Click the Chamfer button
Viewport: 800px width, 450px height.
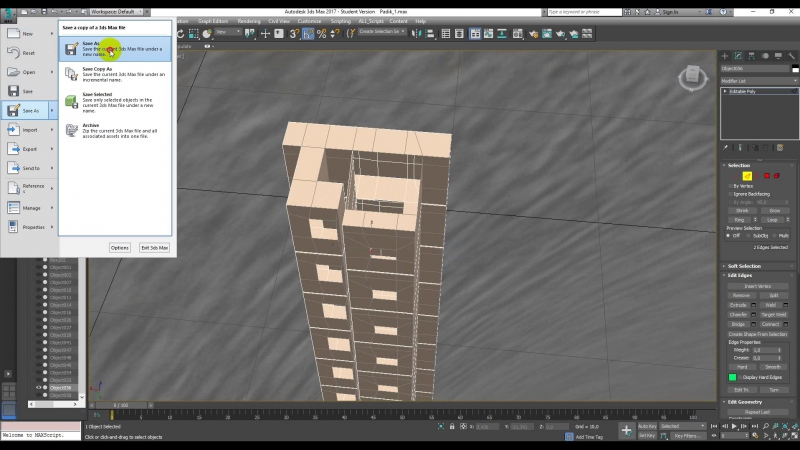point(738,315)
